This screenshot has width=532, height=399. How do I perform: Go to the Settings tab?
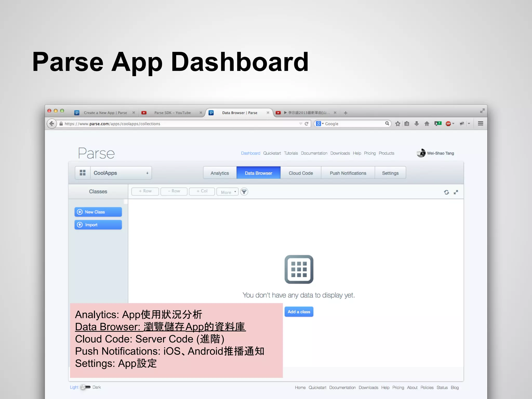click(x=390, y=173)
